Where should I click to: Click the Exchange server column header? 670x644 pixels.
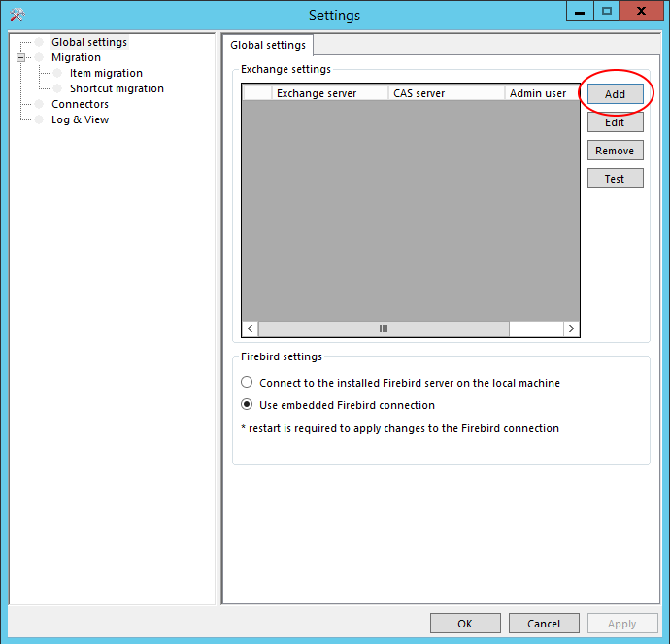click(329, 93)
